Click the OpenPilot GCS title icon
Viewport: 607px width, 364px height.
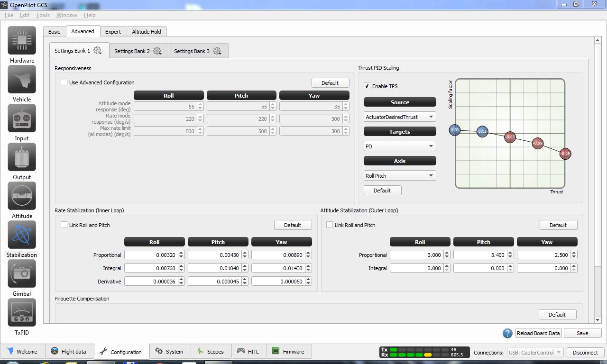(5, 4)
